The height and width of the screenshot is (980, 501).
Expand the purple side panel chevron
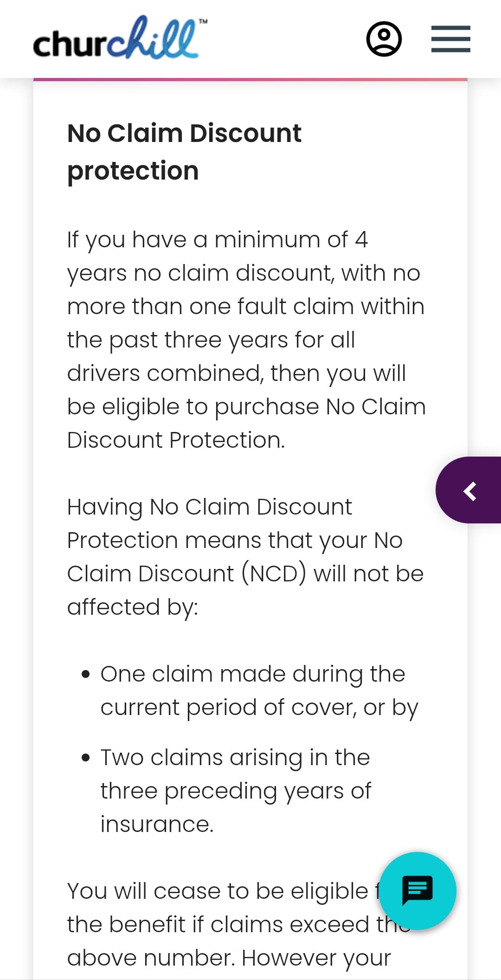(470, 490)
